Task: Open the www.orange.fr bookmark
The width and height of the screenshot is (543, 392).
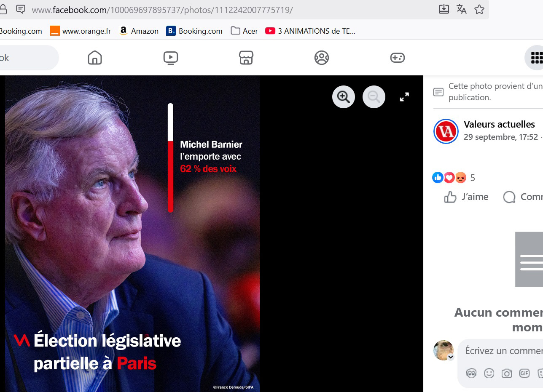Action: click(81, 31)
